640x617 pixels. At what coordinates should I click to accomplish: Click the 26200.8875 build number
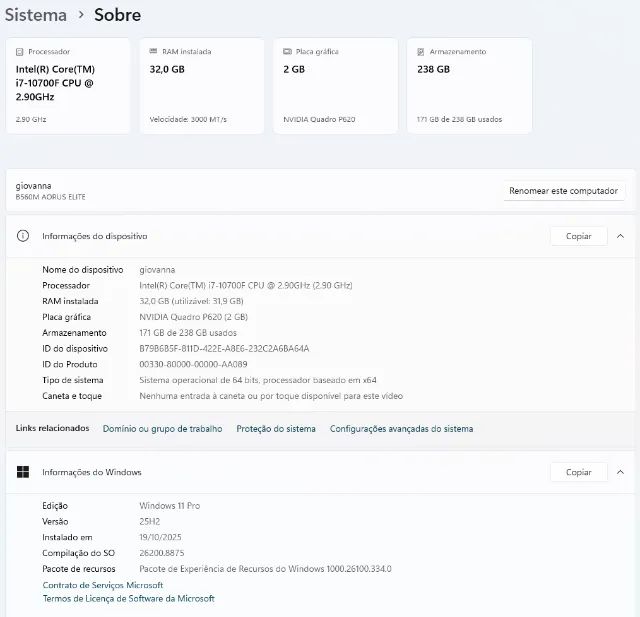[x=162, y=553]
